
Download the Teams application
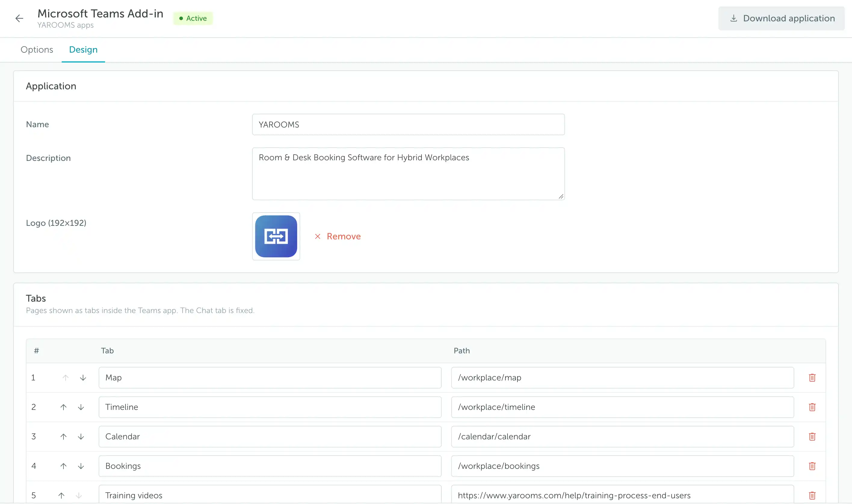tap(781, 18)
